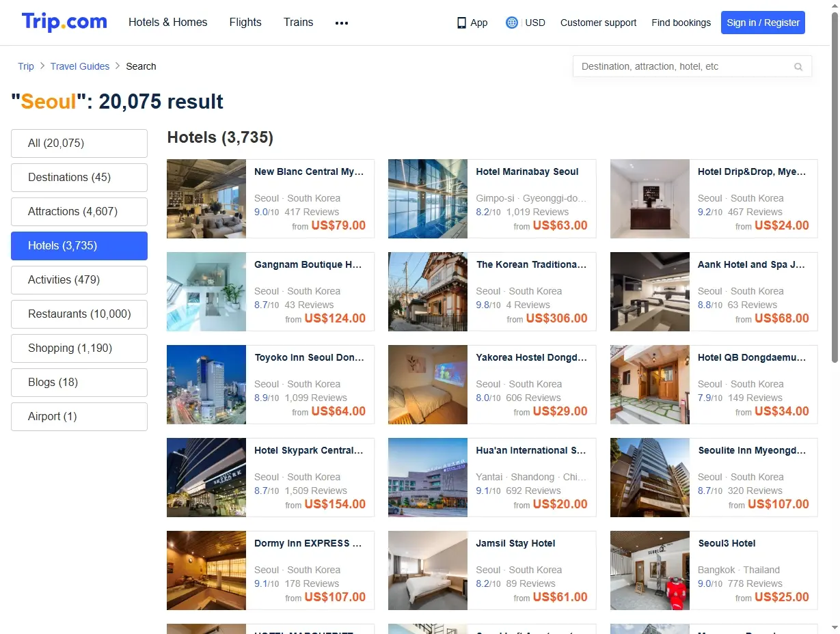
Task: Open the Flights menu
Action: [245, 22]
